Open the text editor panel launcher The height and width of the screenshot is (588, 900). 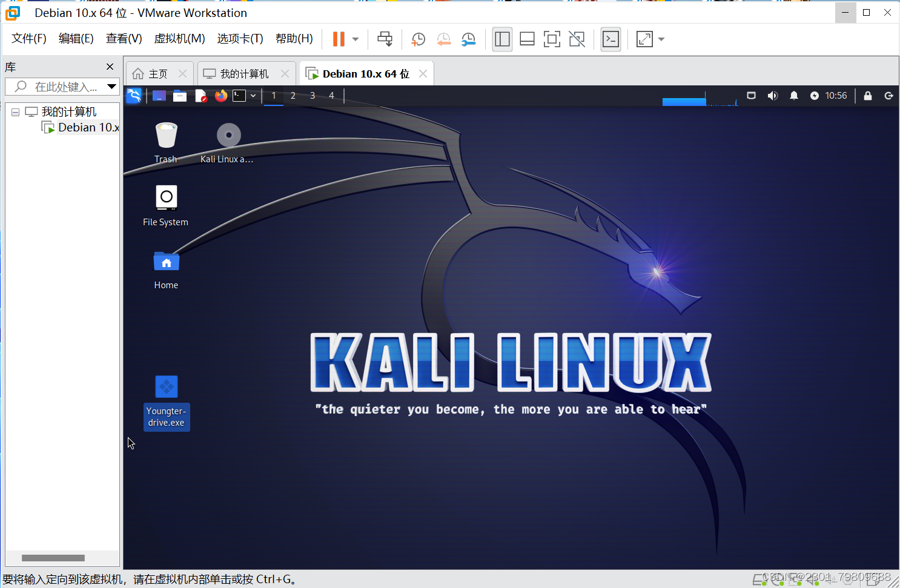[x=201, y=96]
